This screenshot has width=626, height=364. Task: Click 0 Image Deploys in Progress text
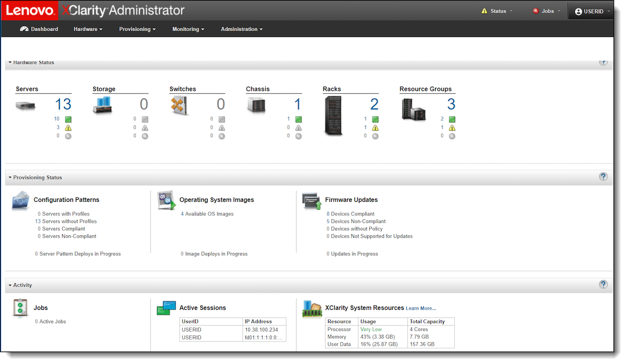point(214,254)
